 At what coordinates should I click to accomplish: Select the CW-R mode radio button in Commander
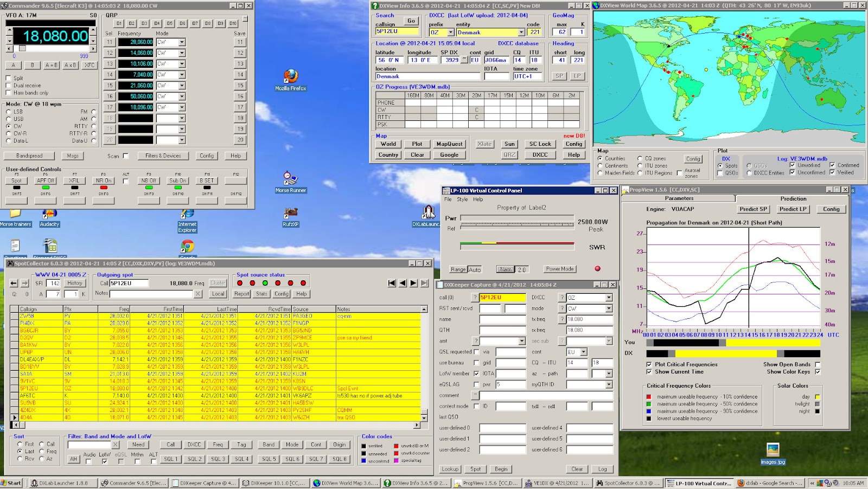click(9, 132)
